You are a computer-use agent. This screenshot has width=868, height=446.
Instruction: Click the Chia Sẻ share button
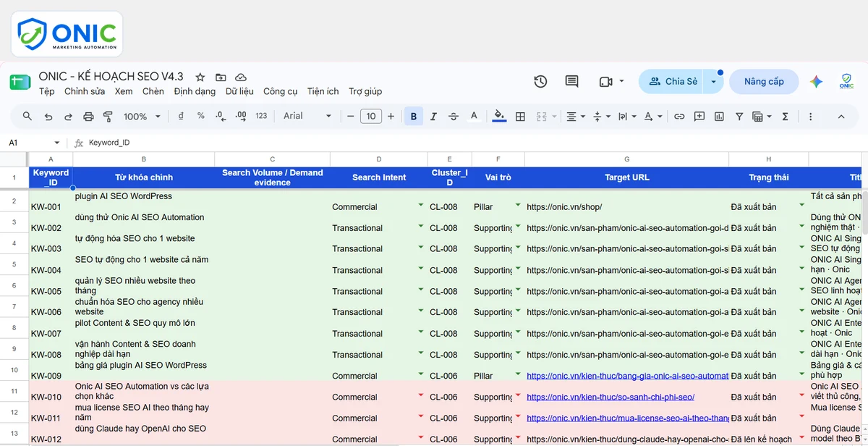tap(673, 82)
